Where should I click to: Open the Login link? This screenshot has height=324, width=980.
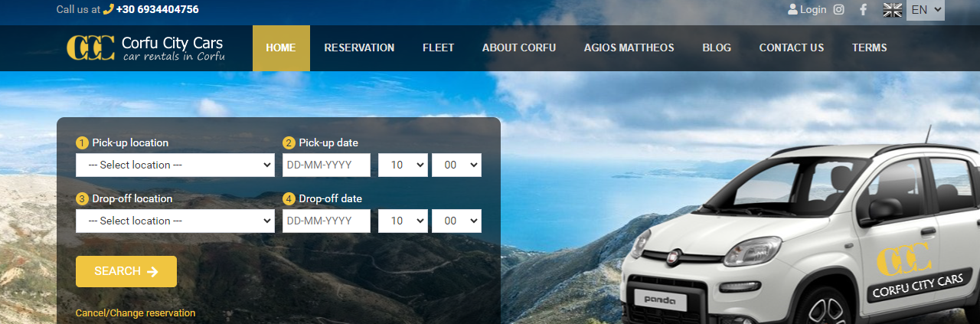(x=807, y=10)
